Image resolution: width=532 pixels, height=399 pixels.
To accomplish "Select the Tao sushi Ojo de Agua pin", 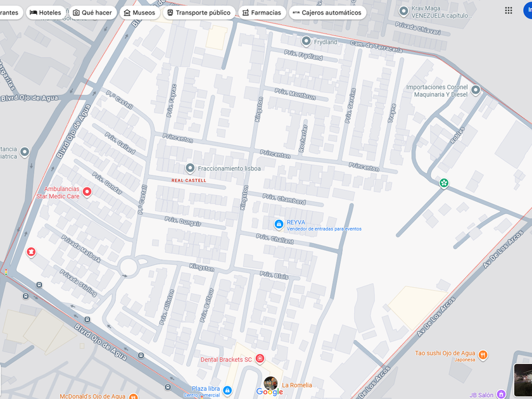I will [483, 355].
